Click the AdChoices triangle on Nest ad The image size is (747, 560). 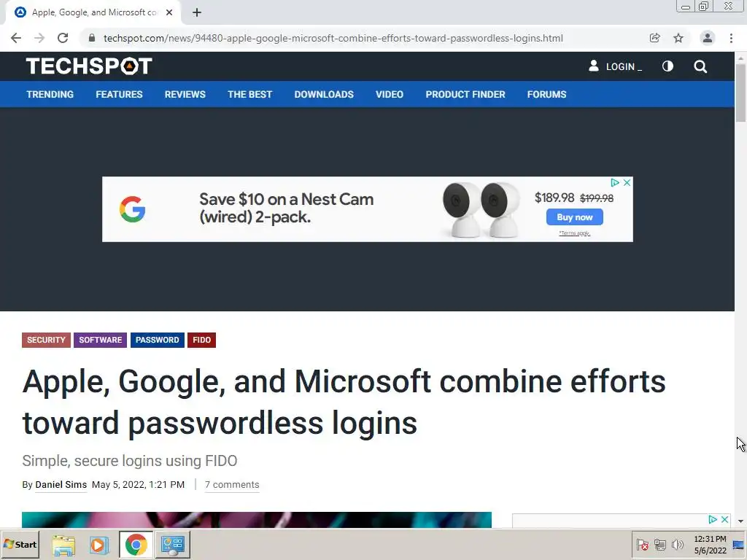pyautogui.click(x=615, y=182)
